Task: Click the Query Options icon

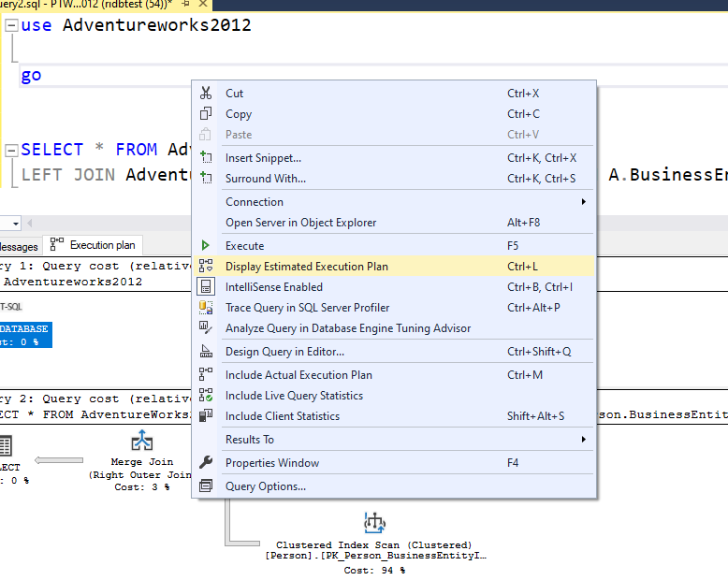Action: (x=206, y=486)
